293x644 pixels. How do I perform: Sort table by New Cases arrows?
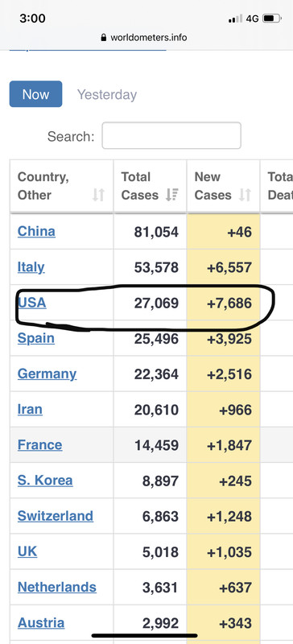245,195
